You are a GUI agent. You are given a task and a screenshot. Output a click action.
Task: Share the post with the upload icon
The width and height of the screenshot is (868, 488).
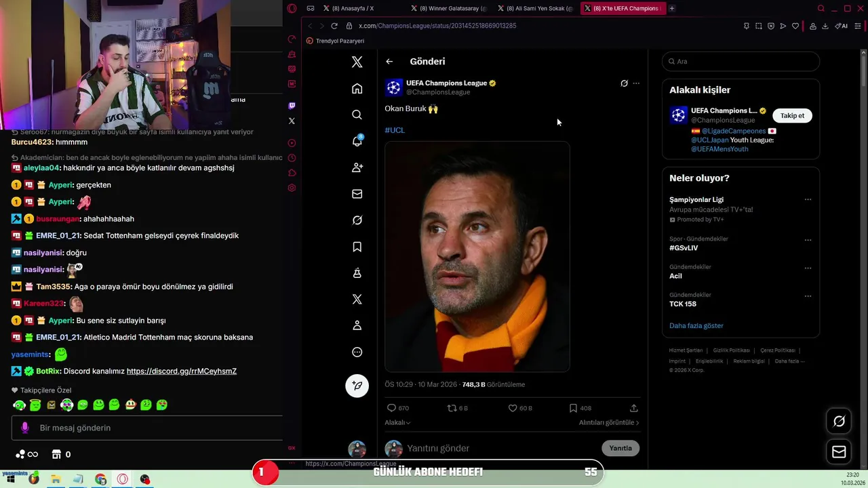pos(634,408)
